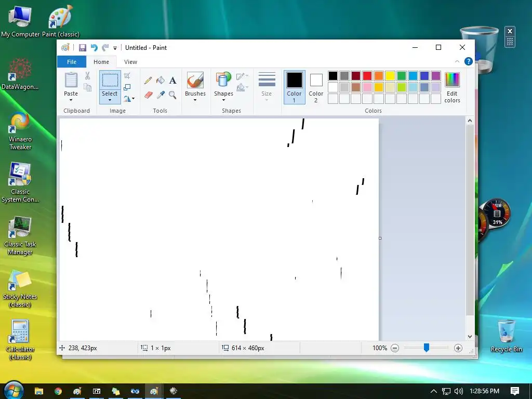This screenshot has height=399, width=532.
Task: Open Classic Task Manager shortcut
Action: (x=20, y=235)
